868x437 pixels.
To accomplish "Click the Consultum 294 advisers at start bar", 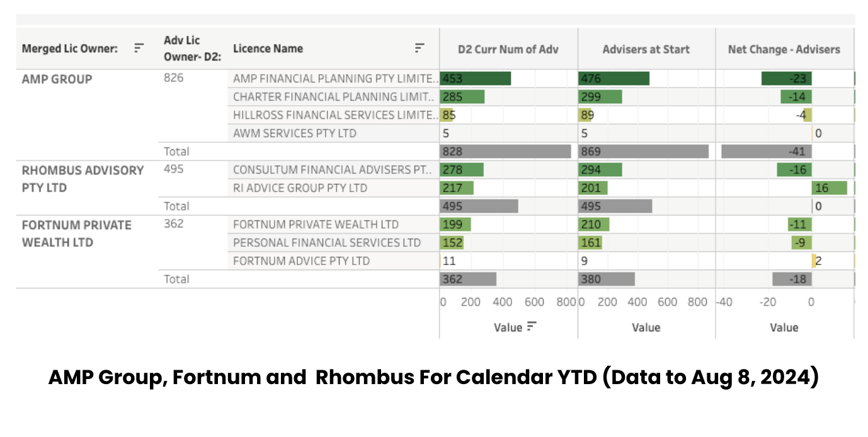I will tap(600, 170).
